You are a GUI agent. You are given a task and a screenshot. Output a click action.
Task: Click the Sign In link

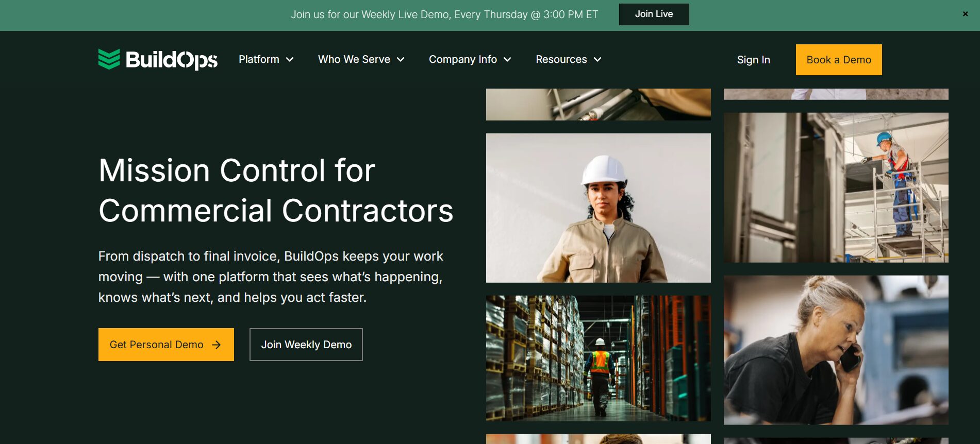pyautogui.click(x=753, y=60)
